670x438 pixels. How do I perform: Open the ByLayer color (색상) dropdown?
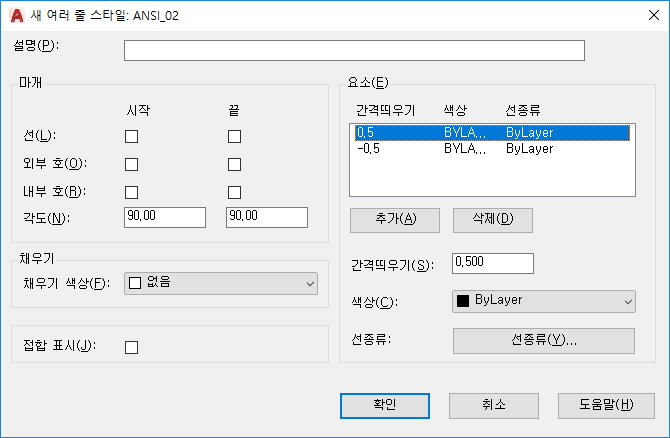click(544, 301)
